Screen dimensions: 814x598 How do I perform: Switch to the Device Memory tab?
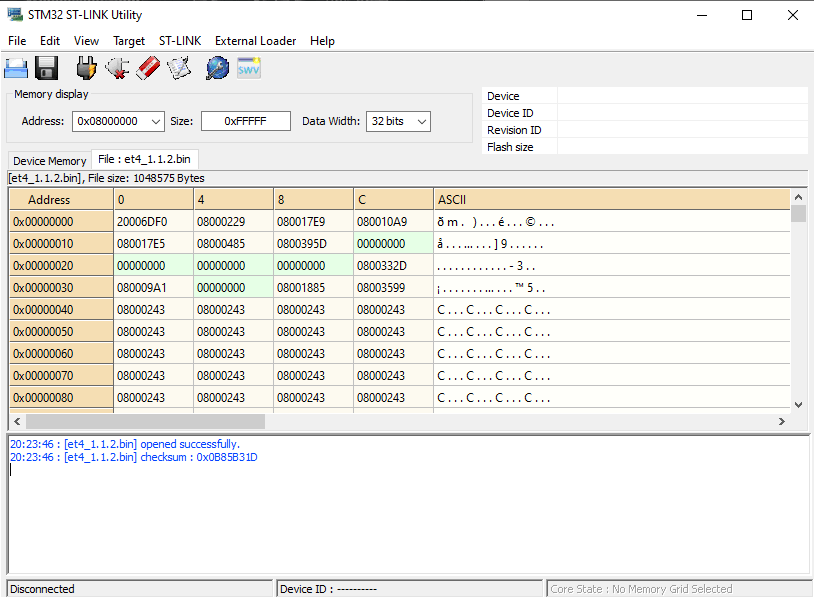(50, 161)
